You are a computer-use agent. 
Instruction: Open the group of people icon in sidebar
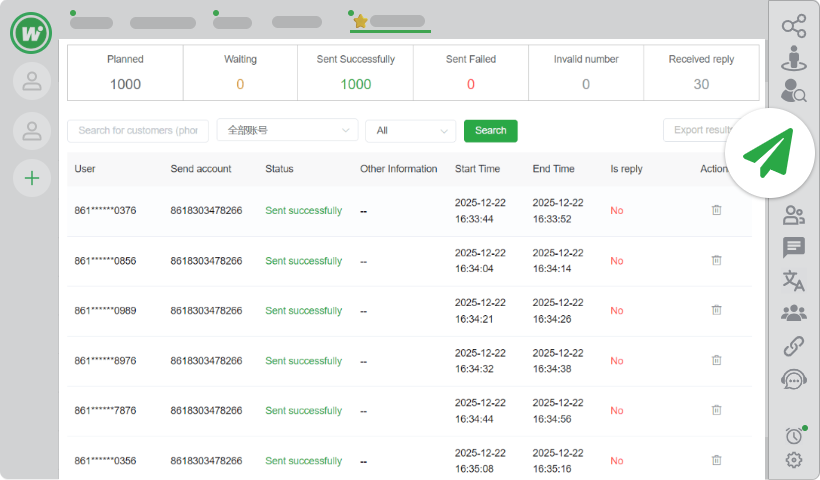pyautogui.click(x=793, y=313)
